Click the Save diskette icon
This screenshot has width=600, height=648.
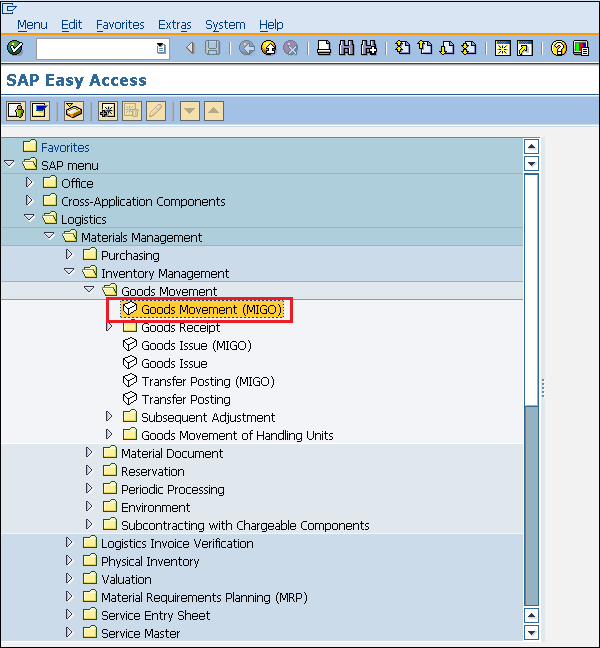pos(213,48)
